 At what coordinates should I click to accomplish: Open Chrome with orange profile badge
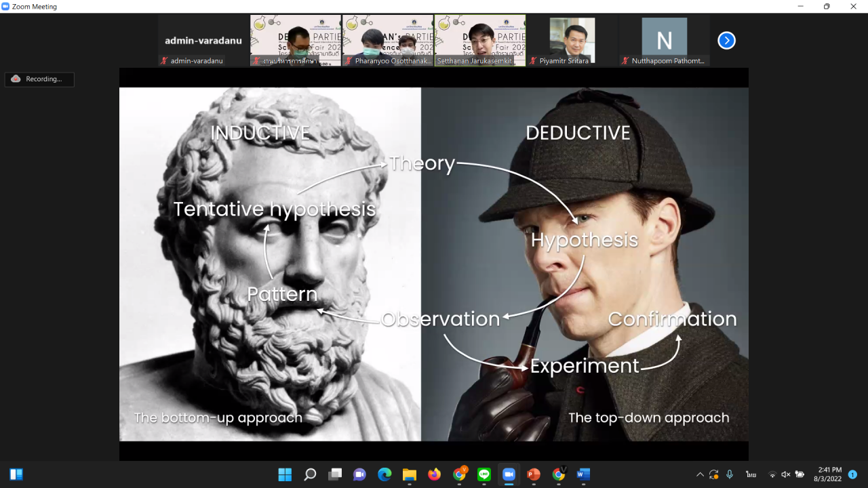click(x=460, y=474)
